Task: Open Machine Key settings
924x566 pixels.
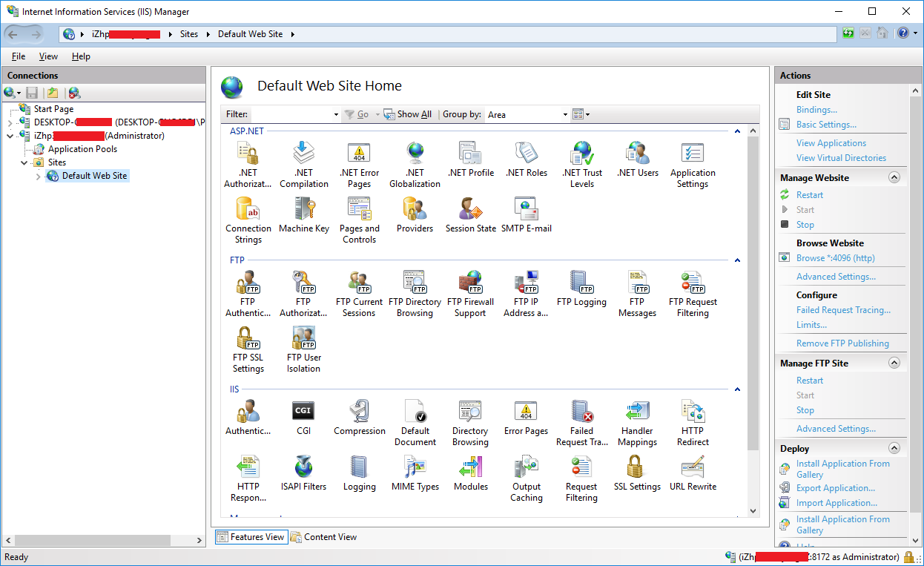Action: pos(303,215)
